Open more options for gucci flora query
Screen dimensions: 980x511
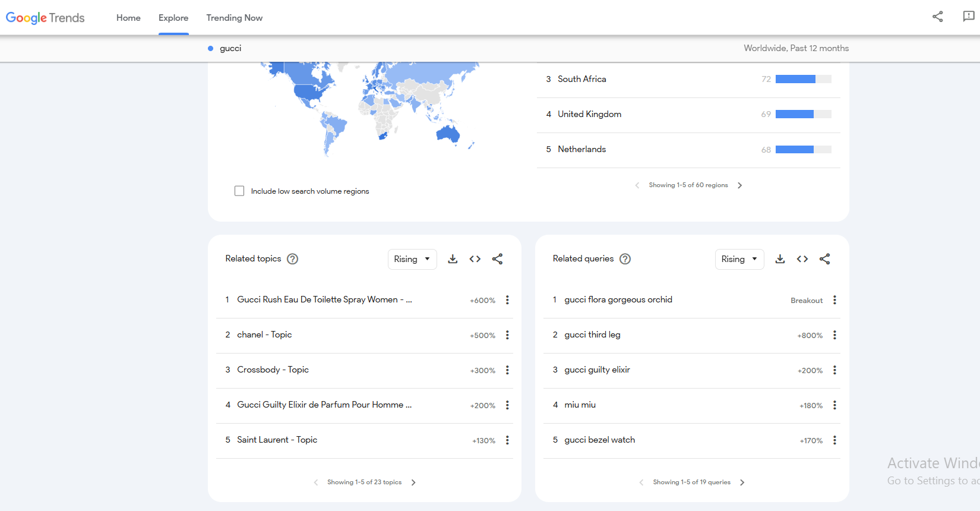point(834,300)
